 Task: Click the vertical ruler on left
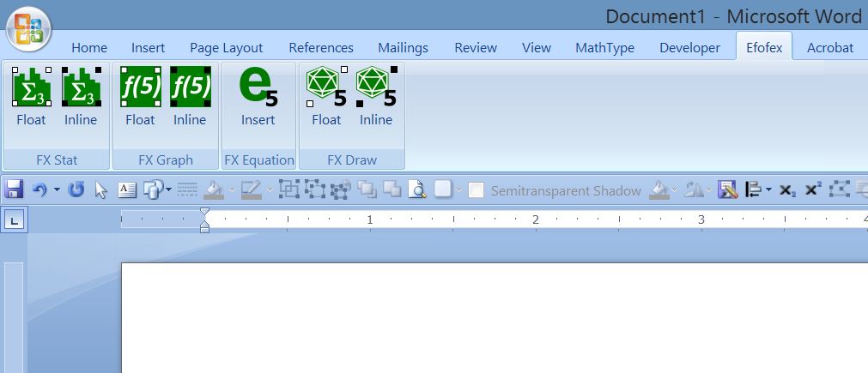point(14,317)
